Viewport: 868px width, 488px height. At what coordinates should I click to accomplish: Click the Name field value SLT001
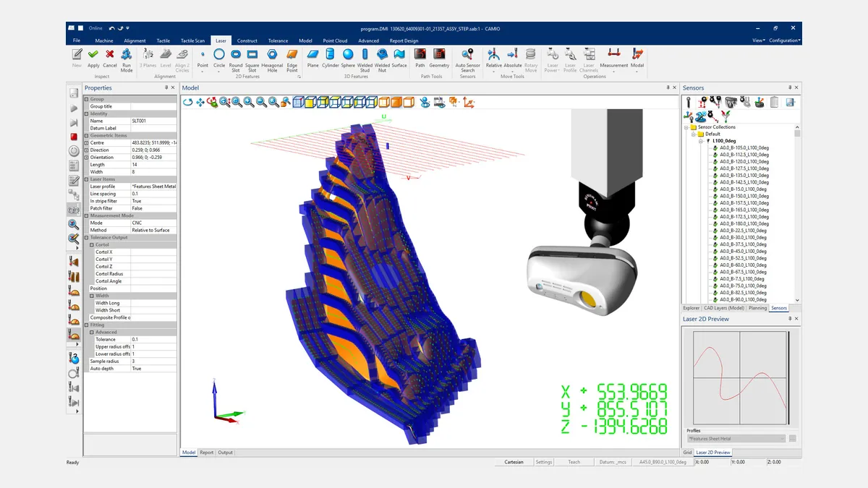(153, 121)
